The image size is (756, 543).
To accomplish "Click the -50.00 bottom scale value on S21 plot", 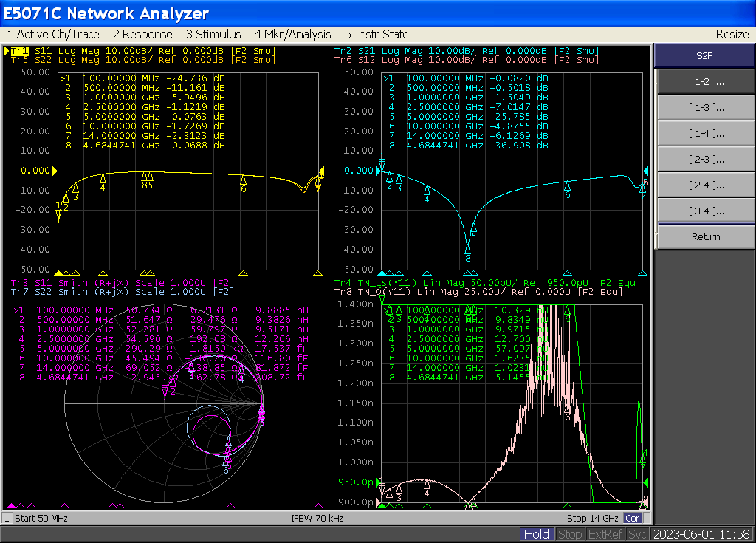I will coord(355,270).
